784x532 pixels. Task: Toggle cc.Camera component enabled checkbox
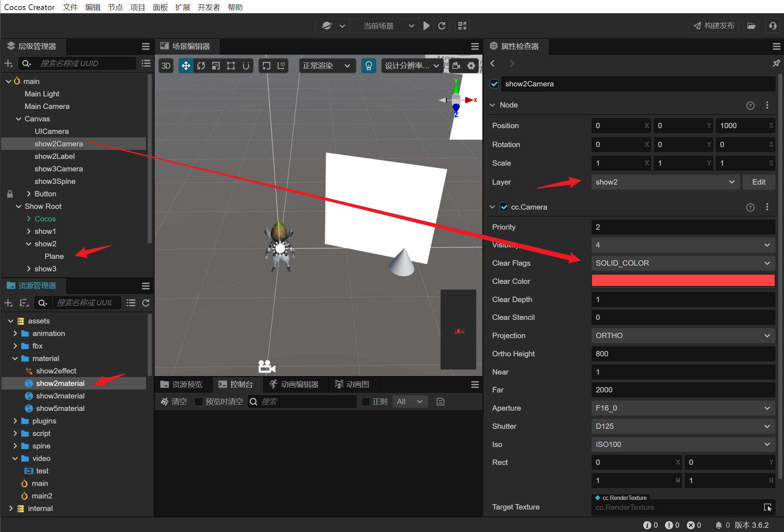504,207
